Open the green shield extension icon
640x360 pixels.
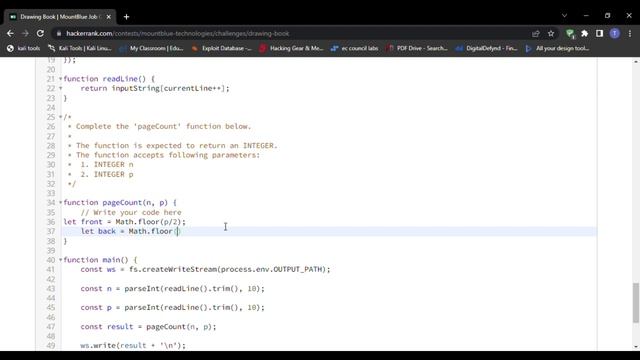coord(570,33)
